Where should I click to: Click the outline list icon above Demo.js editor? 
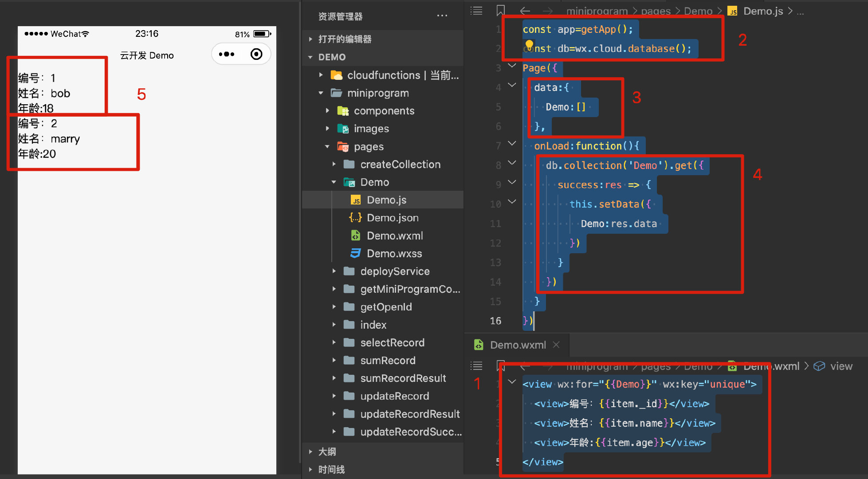476,11
